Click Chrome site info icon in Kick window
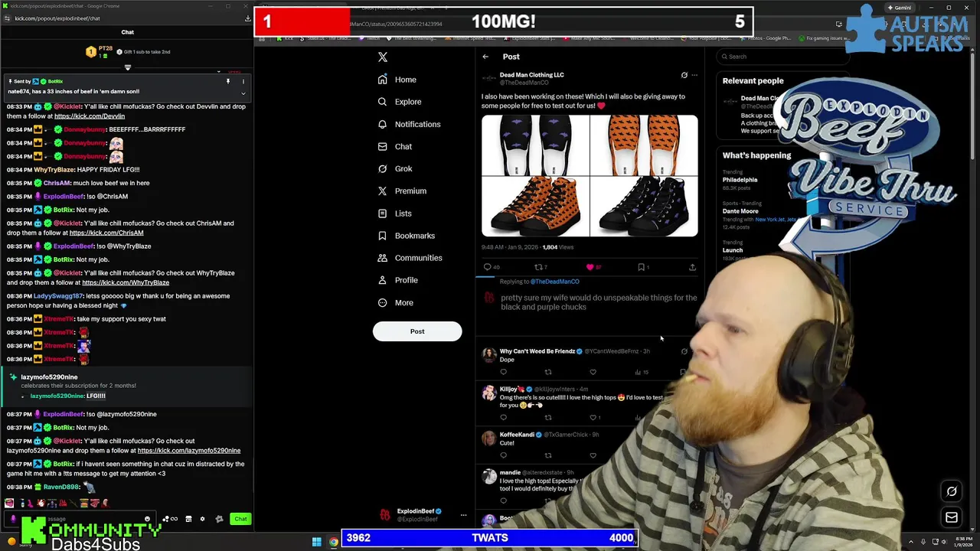Image resolution: width=980 pixels, height=551 pixels. [8, 18]
